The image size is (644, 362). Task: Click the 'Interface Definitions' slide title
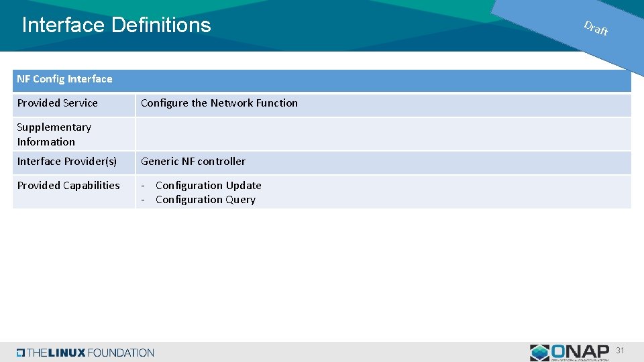(116, 25)
